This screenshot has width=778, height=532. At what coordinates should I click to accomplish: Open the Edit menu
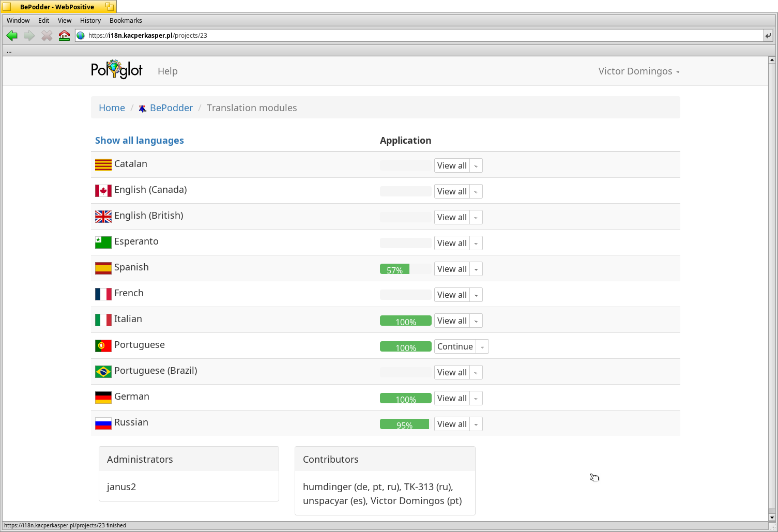pyautogui.click(x=44, y=21)
